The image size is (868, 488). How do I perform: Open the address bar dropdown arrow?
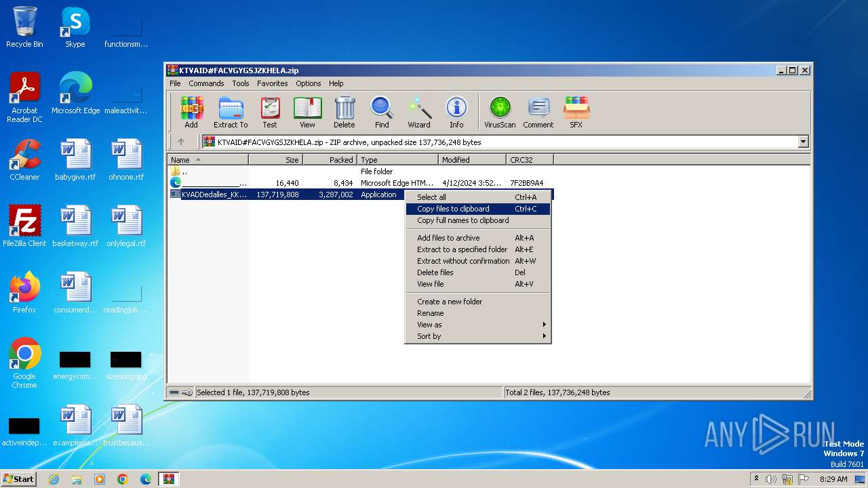(804, 142)
